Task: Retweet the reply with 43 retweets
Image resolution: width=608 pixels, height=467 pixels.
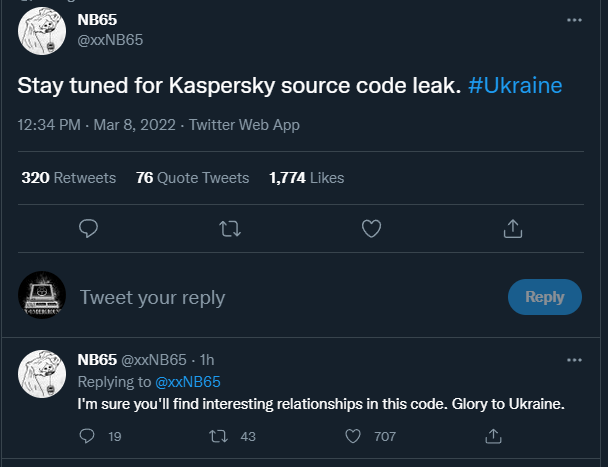Action: point(220,436)
